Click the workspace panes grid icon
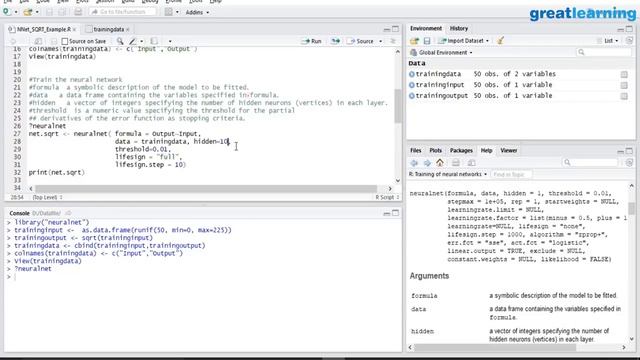Screen dimensions: 640x360 (169, 12)
